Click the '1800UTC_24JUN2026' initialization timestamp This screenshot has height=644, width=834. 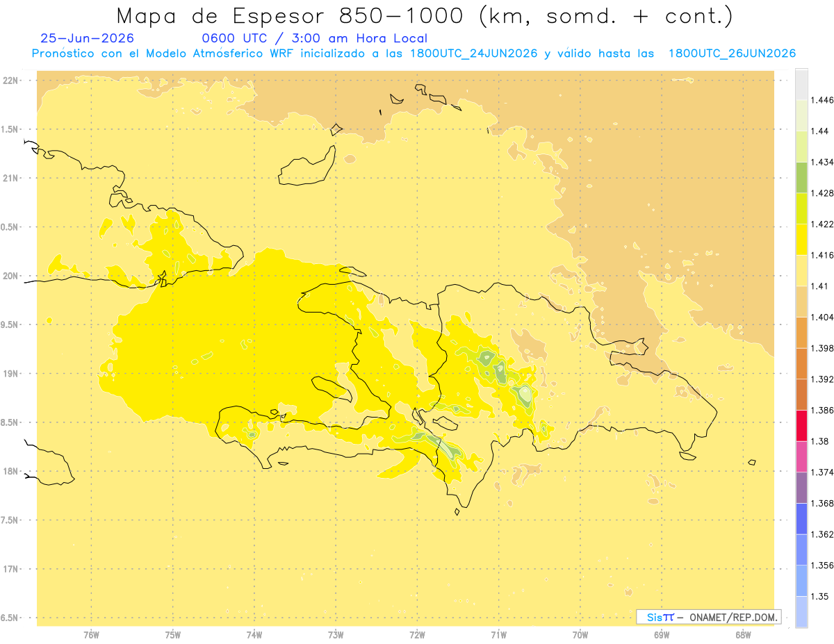474,53
